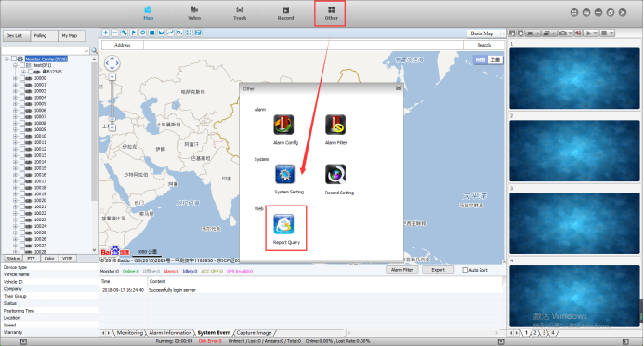Toggle the mute sound icon in video toolbar
644x346 pixels.
point(578,33)
